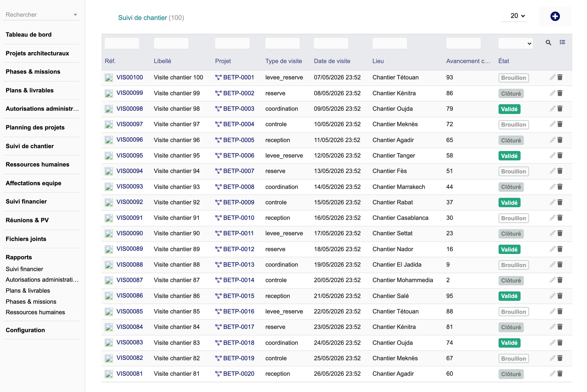This screenshot has width=587, height=392.
Task: Delete visit VIS00098 with trash icon
Action: coord(560,109)
